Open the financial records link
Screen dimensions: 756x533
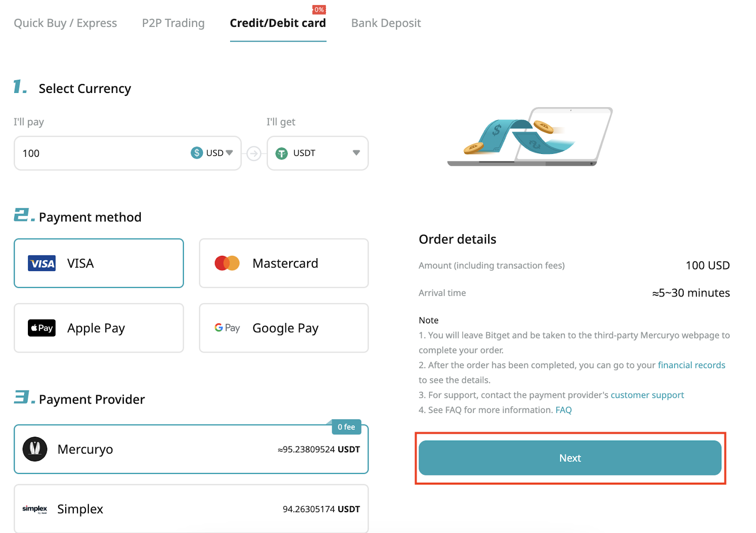coord(691,365)
